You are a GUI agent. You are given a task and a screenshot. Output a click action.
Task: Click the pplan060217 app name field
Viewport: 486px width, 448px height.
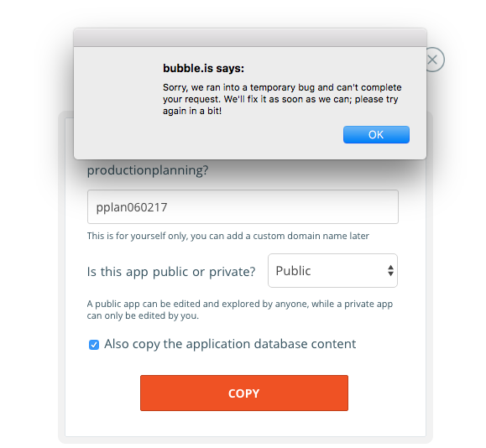243,206
